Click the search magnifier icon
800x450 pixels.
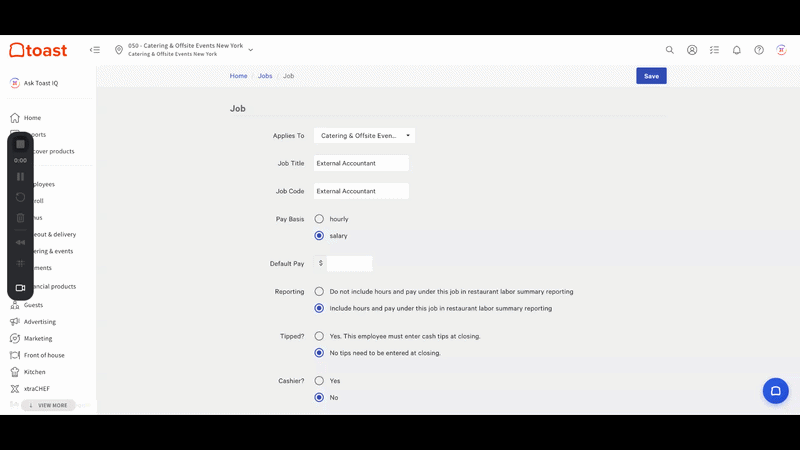click(670, 49)
